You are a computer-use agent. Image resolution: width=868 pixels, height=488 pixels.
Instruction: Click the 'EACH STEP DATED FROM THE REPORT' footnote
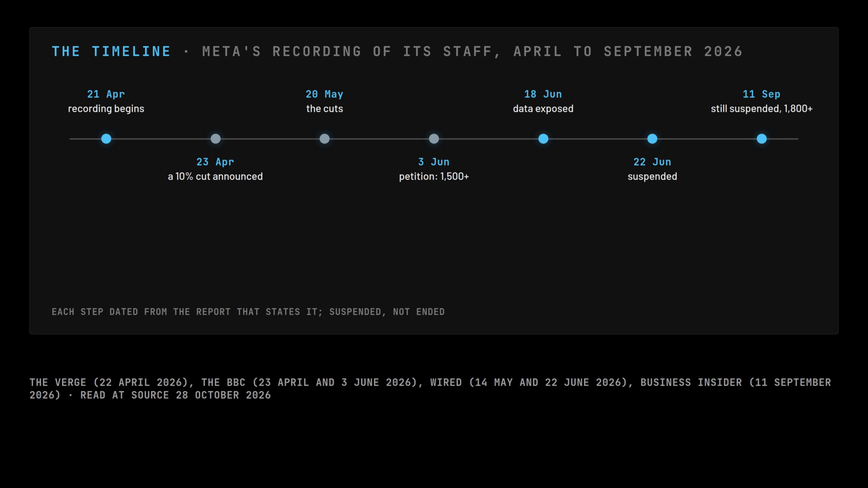click(x=248, y=312)
